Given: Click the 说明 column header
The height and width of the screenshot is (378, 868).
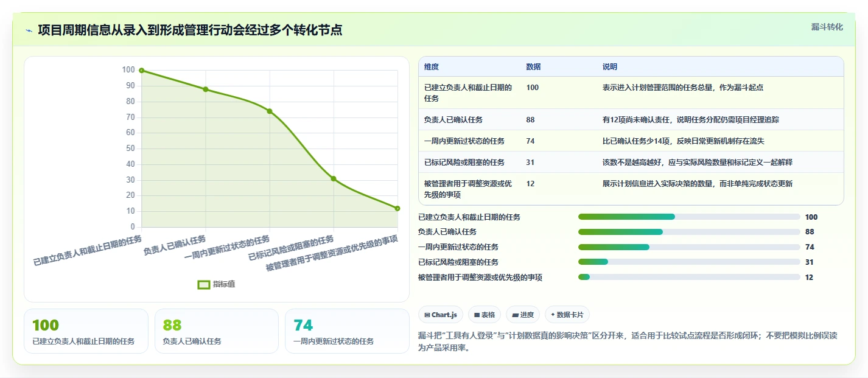Looking at the screenshot, I should click(x=610, y=67).
